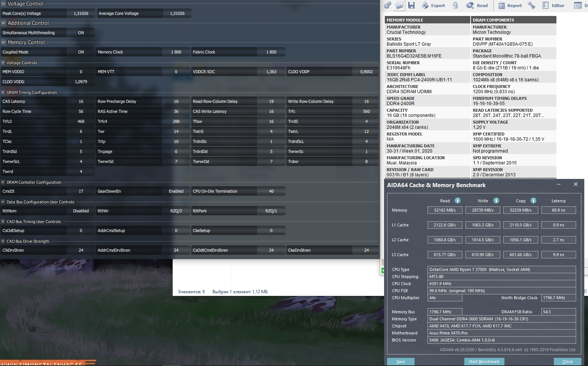
Task: Collapse the Additional Control section
Action: point(3,23)
